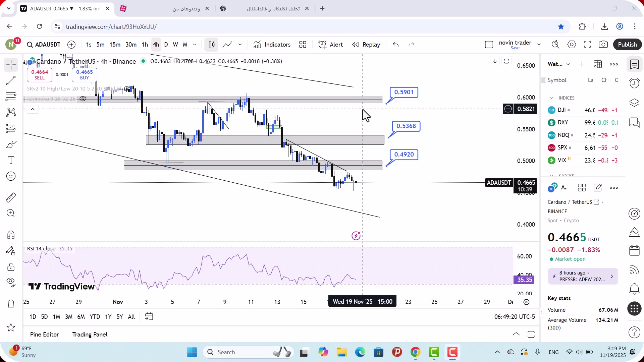Take a chart snapshot with camera
Image resolution: width=644 pixels, height=362 pixels.
click(603, 45)
